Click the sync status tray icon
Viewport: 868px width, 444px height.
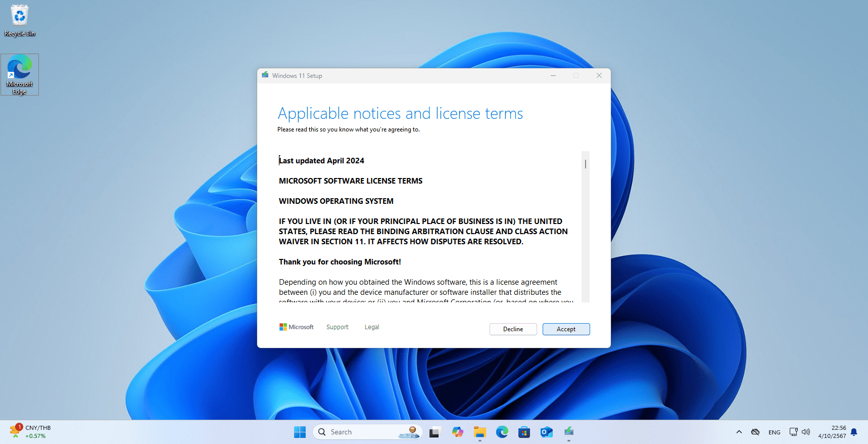pos(755,432)
